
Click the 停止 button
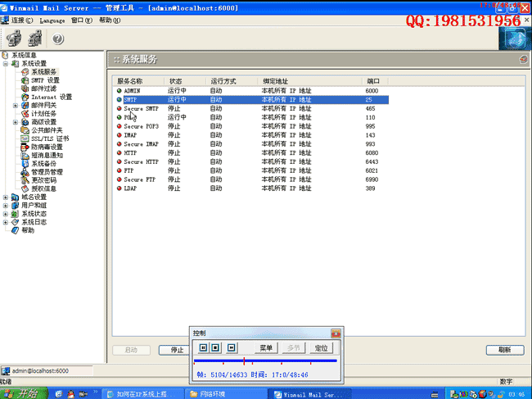(x=176, y=350)
